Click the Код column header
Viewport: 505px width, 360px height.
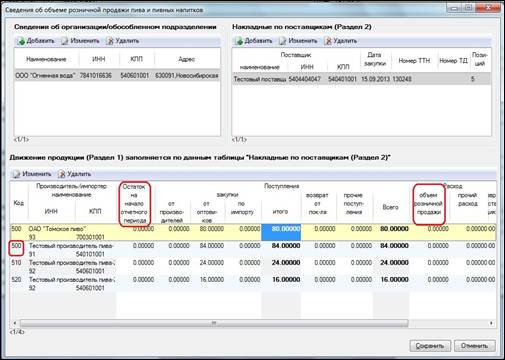pos(19,203)
